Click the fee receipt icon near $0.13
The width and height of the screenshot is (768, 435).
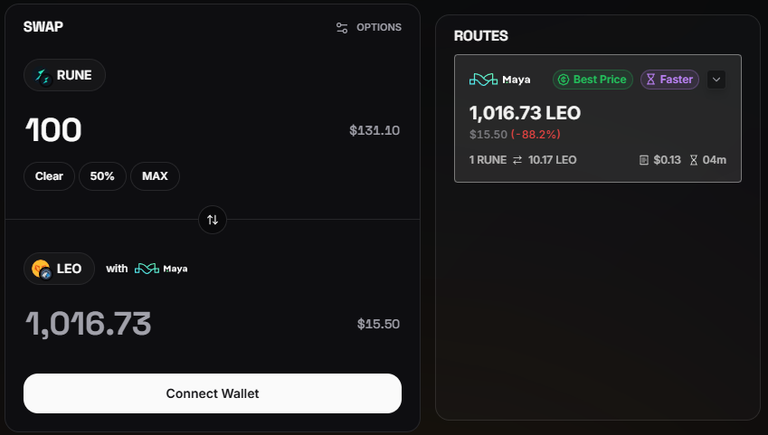coord(644,160)
